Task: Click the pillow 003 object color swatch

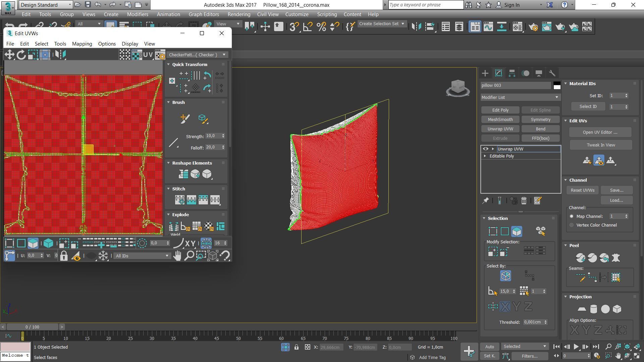Action: [x=557, y=85]
